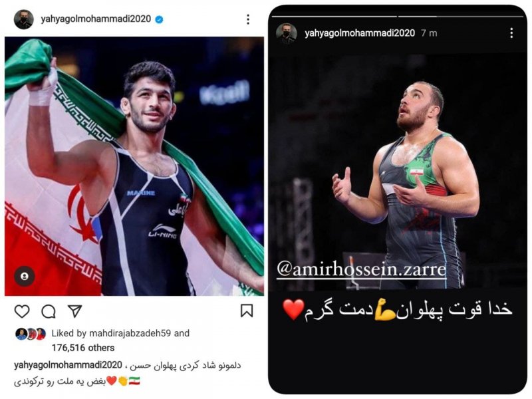Share the post using the paper plane icon
The height and width of the screenshot is (399, 532).
75,311
